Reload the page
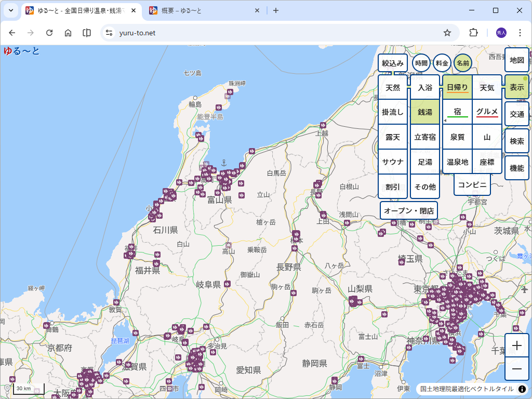 [49, 33]
